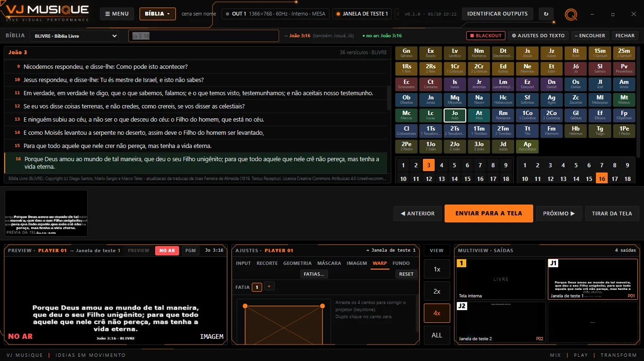Open the FATIAS... slices menu
The image size is (644, 361).
click(314, 274)
